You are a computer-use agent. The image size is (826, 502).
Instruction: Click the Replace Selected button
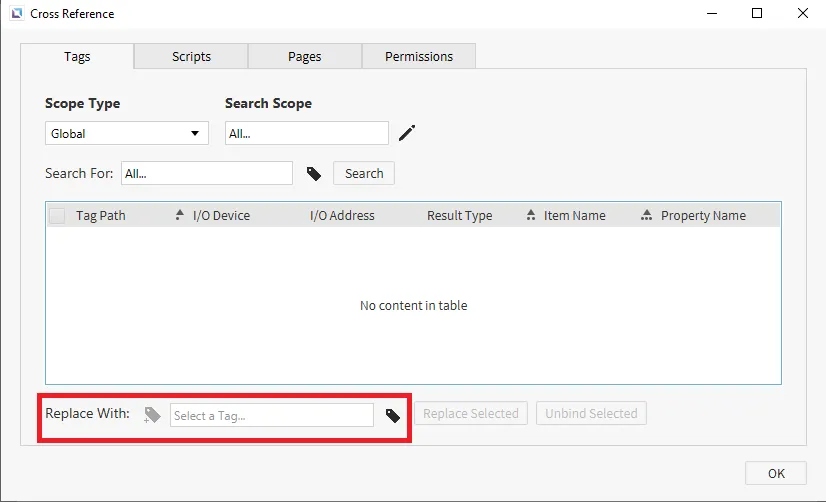tap(471, 413)
